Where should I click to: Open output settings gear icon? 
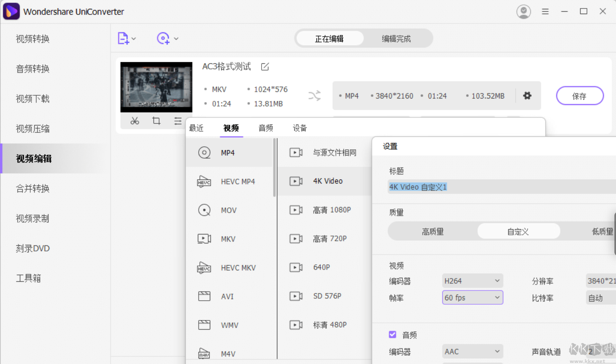527,96
